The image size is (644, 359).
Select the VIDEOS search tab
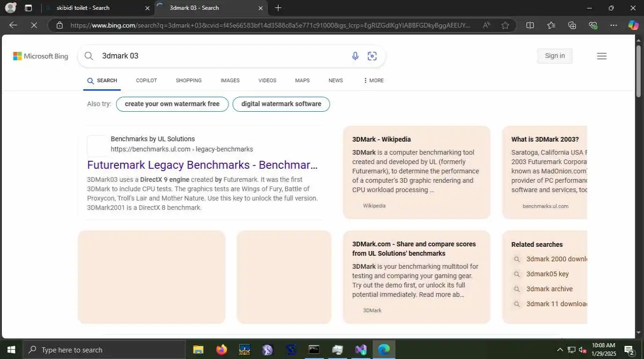click(x=267, y=80)
